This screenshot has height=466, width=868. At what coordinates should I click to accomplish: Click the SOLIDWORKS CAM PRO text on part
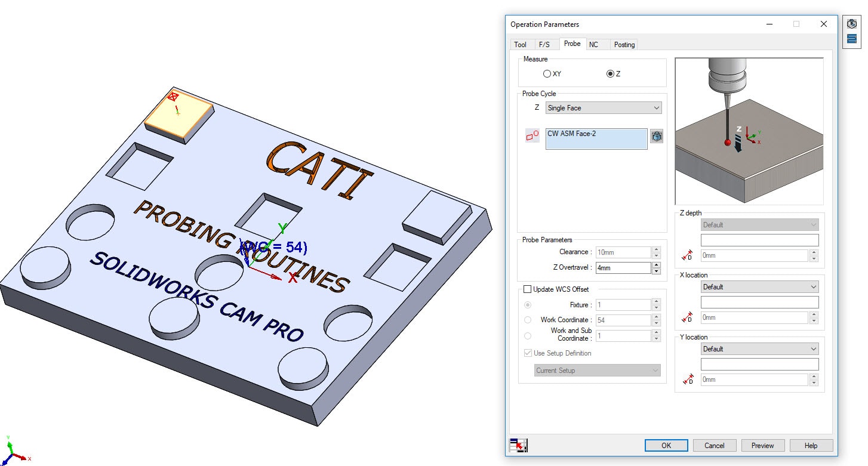pyautogui.click(x=197, y=297)
